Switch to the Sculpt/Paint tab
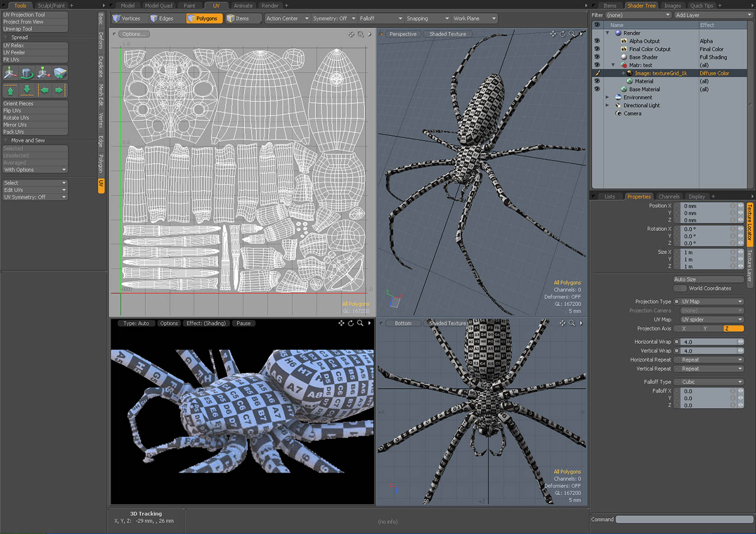The height and width of the screenshot is (534, 756). (x=51, y=5)
